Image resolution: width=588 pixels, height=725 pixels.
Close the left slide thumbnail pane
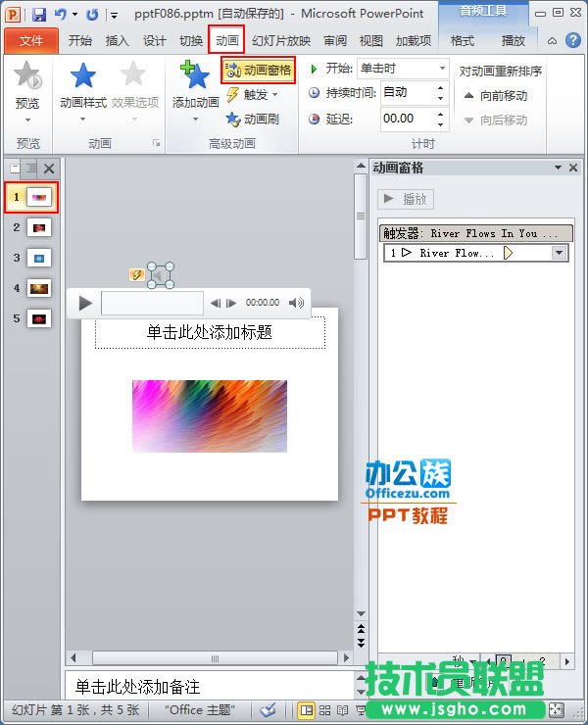pyautogui.click(x=49, y=169)
